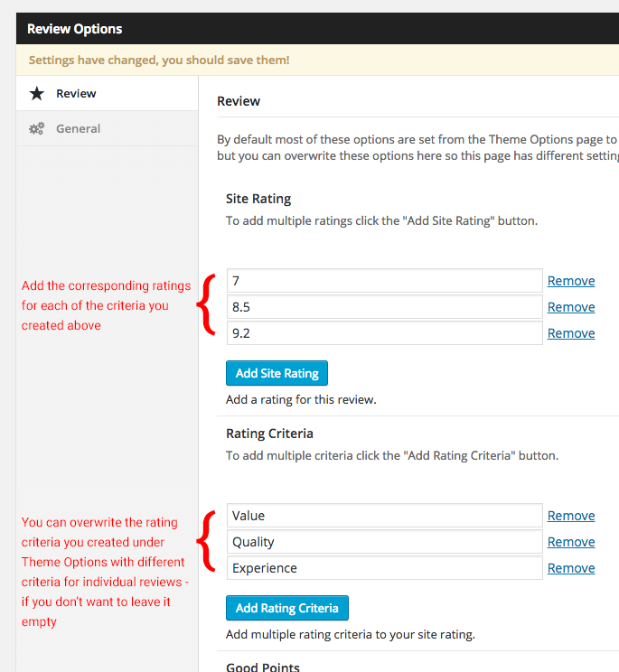
Task: Click 'Add a rating for this review.' text
Action: pyautogui.click(x=301, y=399)
